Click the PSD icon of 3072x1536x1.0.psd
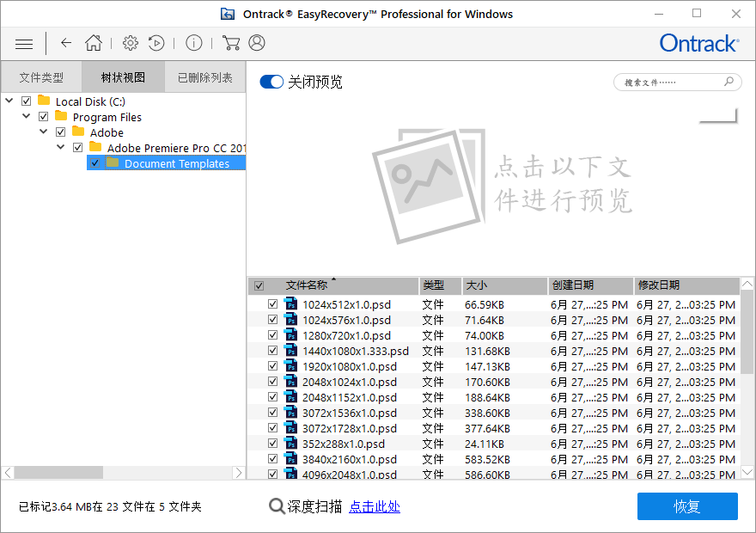 (x=290, y=412)
